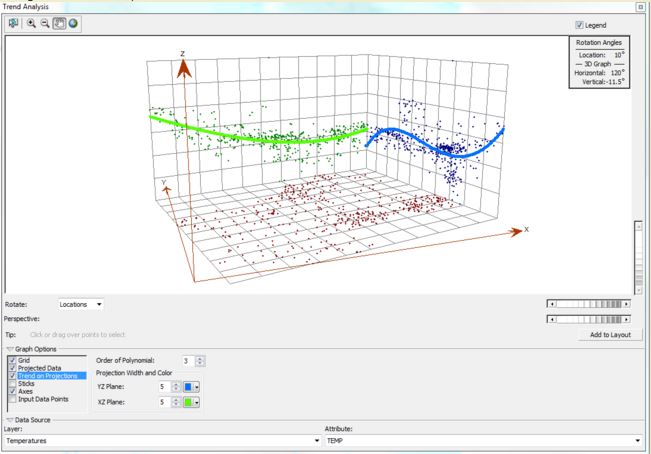
Task: Collapse the Data Source section
Action: click(x=9, y=420)
